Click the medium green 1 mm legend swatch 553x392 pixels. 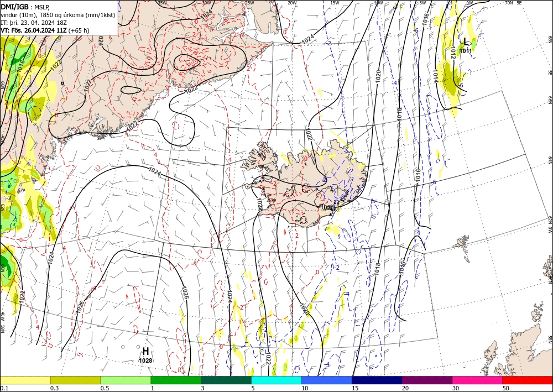176,380
